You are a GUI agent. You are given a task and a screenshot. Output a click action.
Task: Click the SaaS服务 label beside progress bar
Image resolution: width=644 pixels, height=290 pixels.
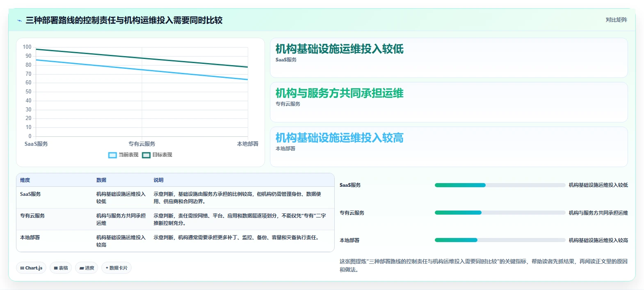click(350, 185)
